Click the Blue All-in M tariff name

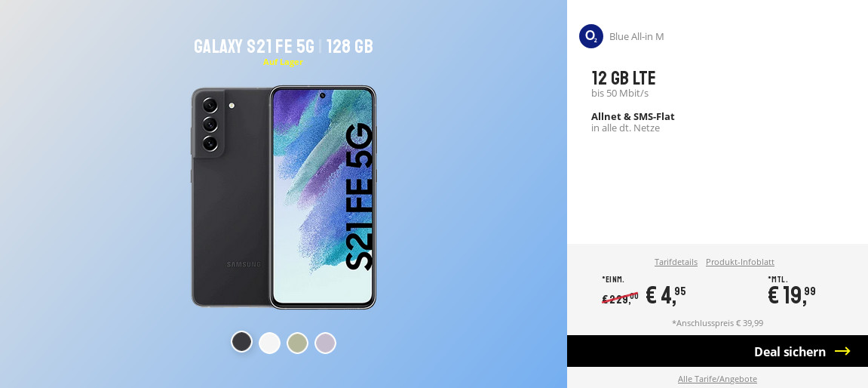(x=636, y=36)
